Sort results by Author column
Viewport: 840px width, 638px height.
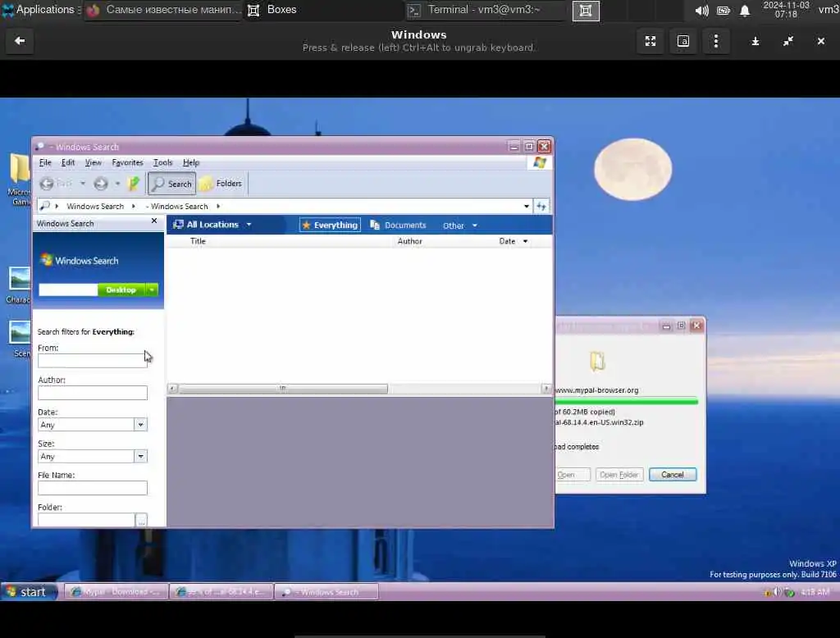(x=410, y=241)
